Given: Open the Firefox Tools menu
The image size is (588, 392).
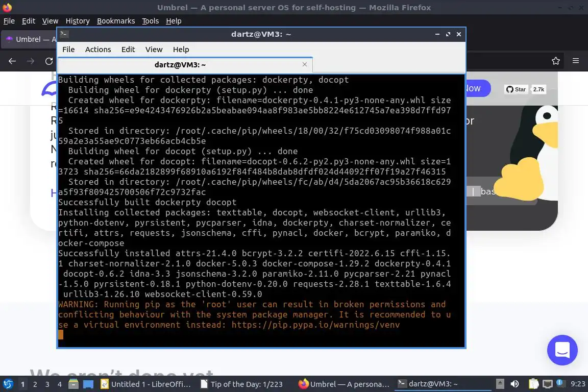Looking at the screenshot, I should coord(151,21).
